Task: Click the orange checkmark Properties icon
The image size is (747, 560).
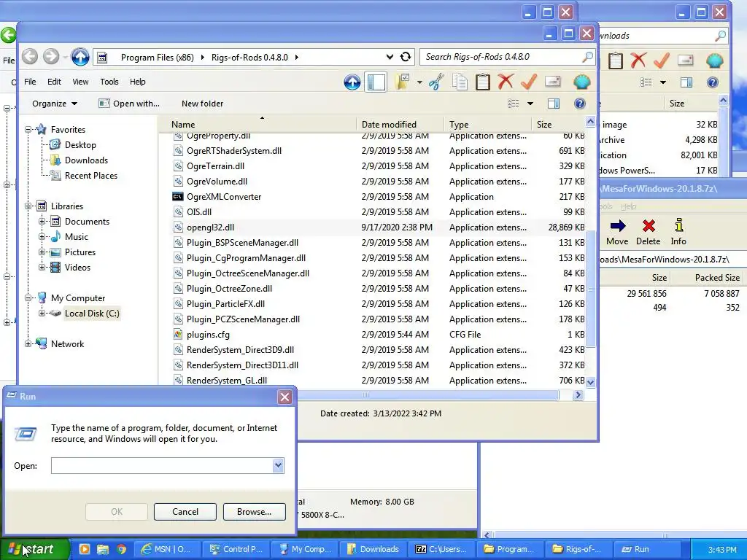Action: [x=529, y=82]
